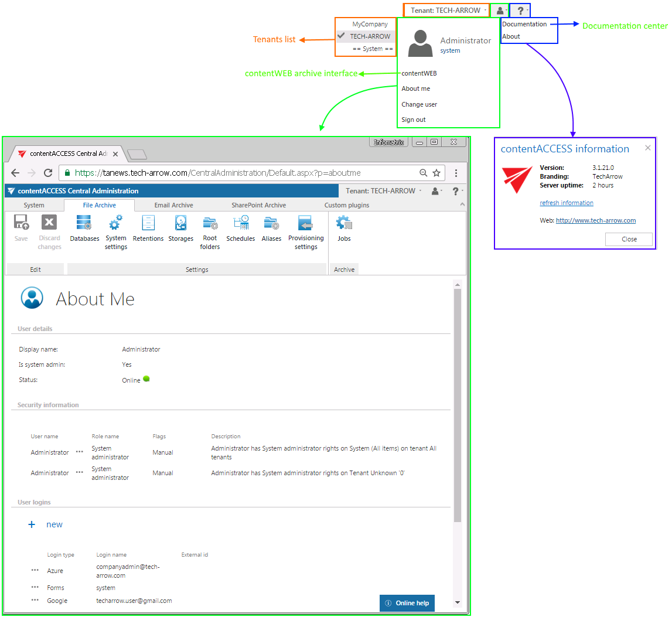
Task: Open options dots for the Azure login
Action: 35,570
